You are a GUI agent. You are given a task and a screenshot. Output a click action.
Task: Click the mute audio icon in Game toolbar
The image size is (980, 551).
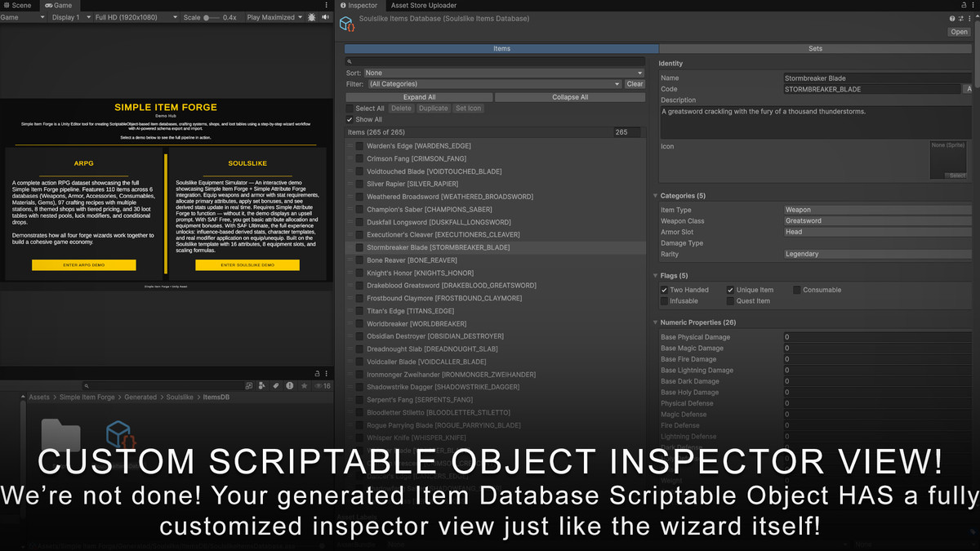(326, 17)
